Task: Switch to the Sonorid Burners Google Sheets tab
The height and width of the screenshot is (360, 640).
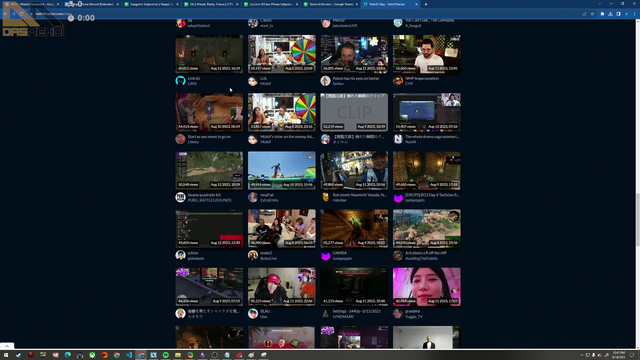Action: (x=330, y=4)
